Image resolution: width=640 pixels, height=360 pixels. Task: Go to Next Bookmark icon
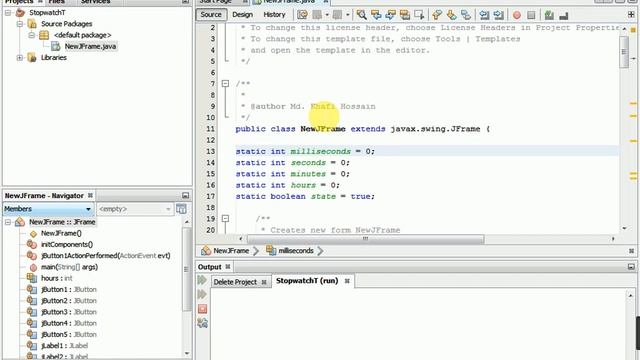pyautogui.click(x=451, y=15)
